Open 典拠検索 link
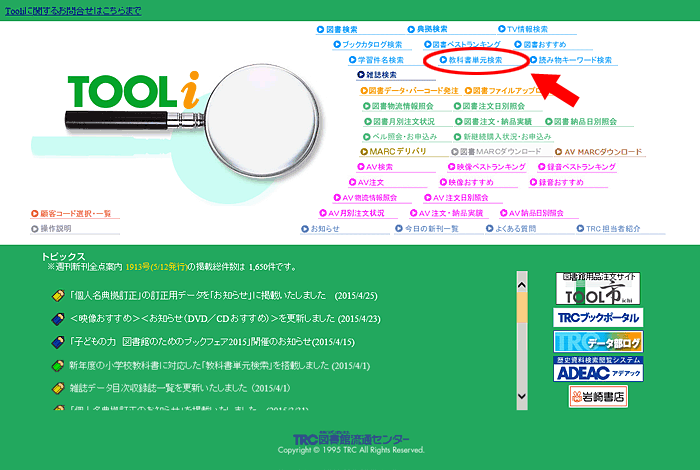 coord(428,29)
